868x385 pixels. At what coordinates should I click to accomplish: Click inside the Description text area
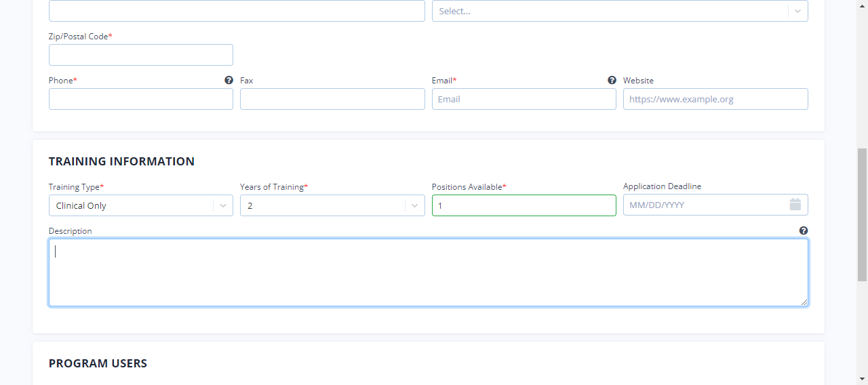pyautogui.click(x=429, y=272)
